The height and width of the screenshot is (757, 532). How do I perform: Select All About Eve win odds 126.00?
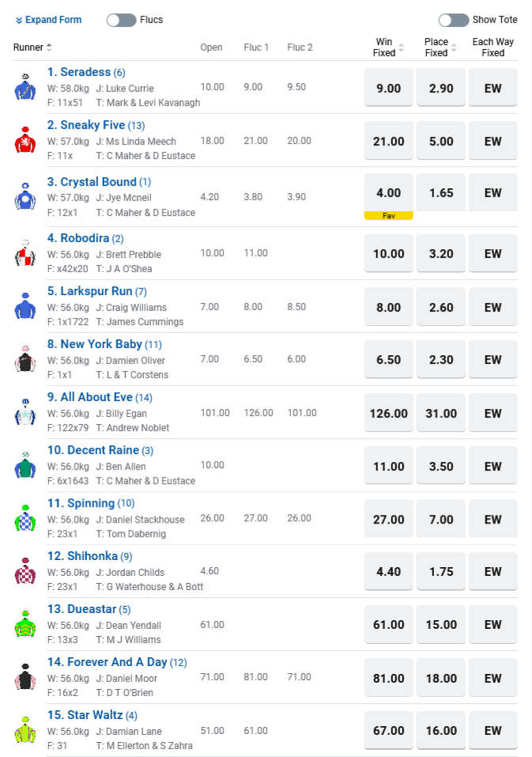click(x=389, y=412)
